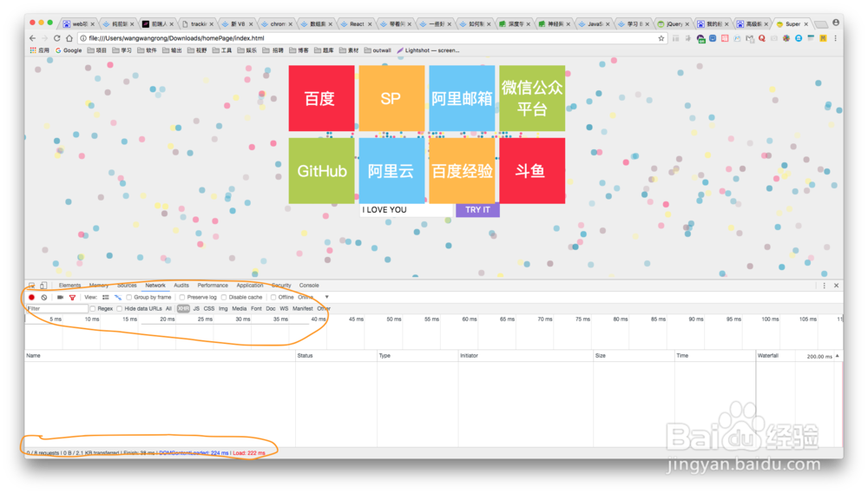Viewport: 868px width, 494px height.
Task: Click the yellow extension icon at toolbar end
Action: [x=823, y=38]
